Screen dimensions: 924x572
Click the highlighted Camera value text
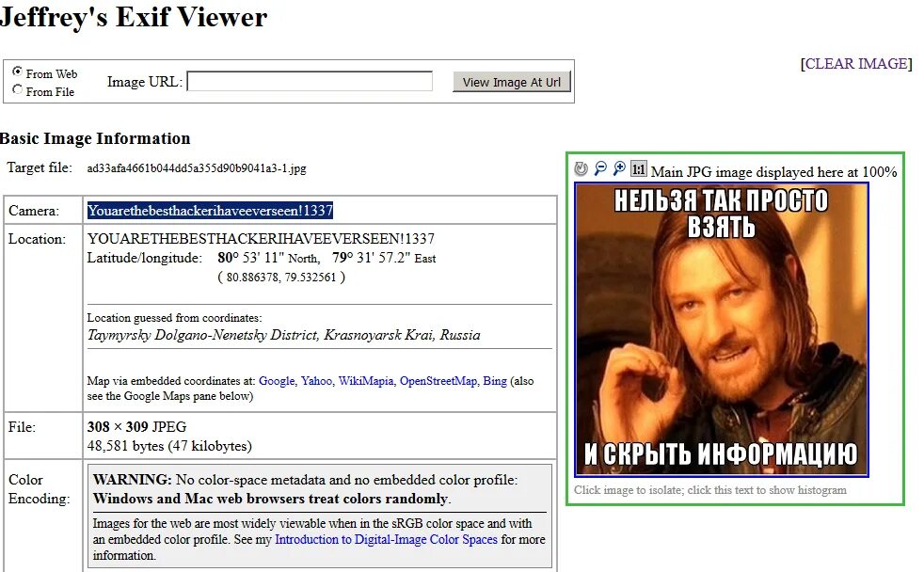click(x=211, y=211)
